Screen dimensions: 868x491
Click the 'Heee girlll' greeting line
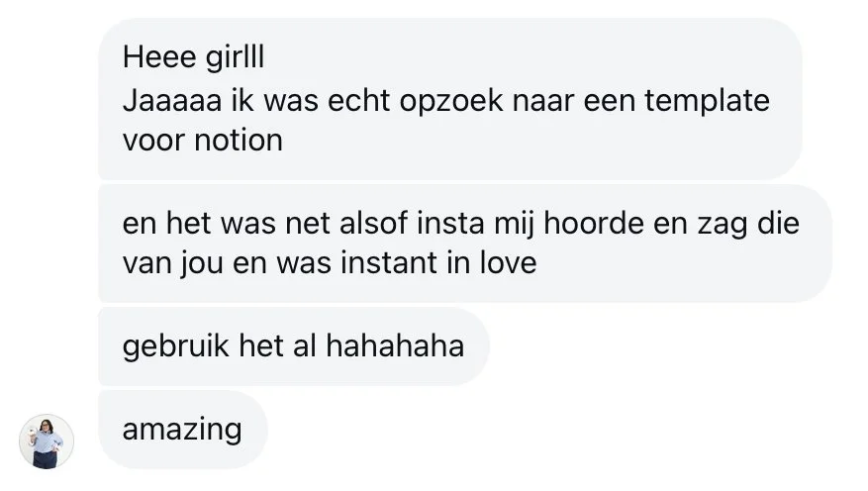point(193,57)
